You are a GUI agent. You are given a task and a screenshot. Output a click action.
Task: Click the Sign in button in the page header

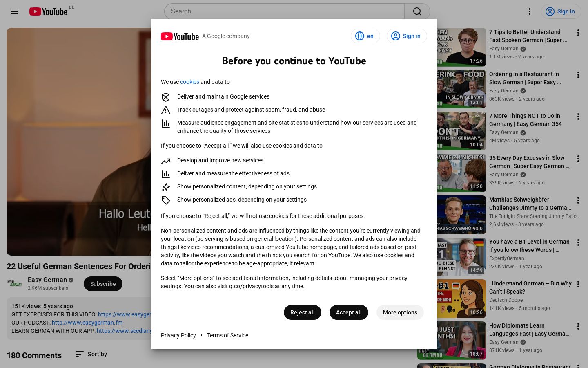pos(561,11)
